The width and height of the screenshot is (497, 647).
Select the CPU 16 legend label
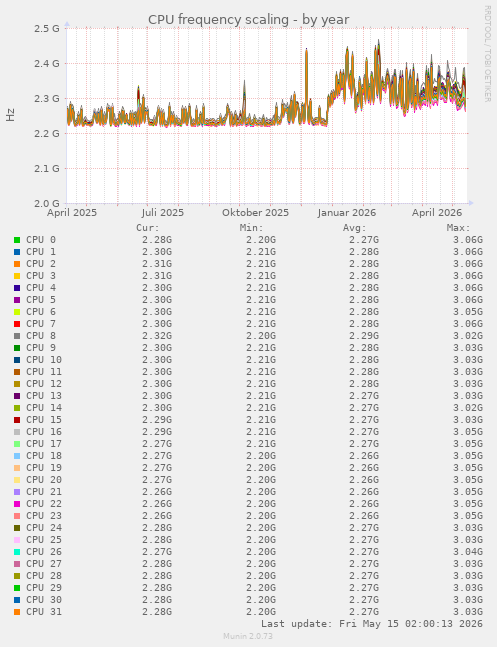click(44, 431)
